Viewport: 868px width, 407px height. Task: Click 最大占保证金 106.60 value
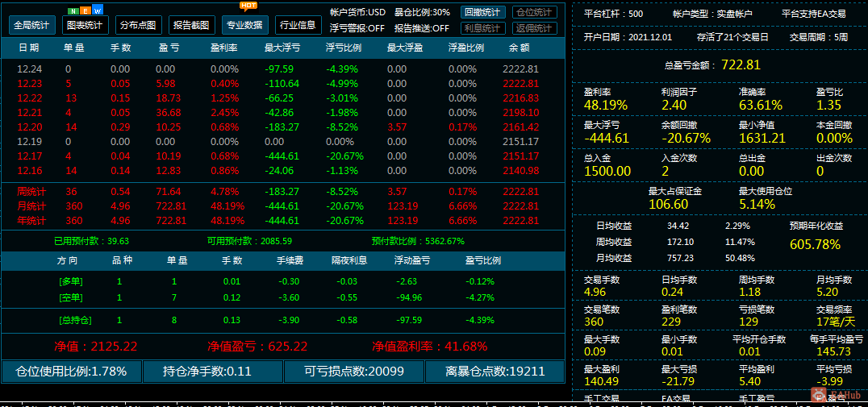coord(669,204)
